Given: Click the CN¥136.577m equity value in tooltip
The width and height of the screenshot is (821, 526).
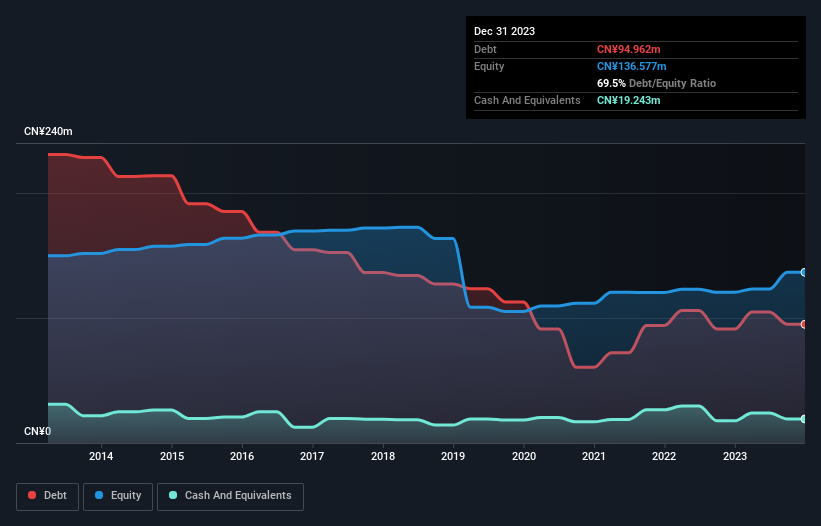Looking at the screenshot, I should pyautogui.click(x=631, y=66).
